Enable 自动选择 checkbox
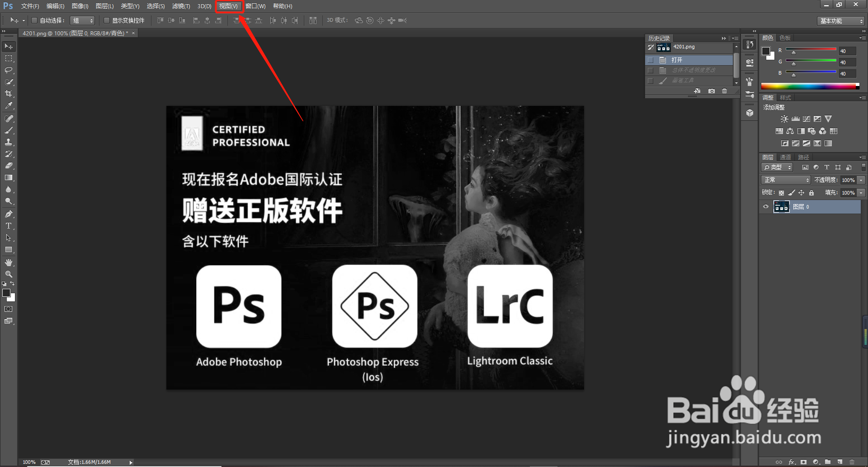This screenshot has height=467, width=868. coord(34,20)
